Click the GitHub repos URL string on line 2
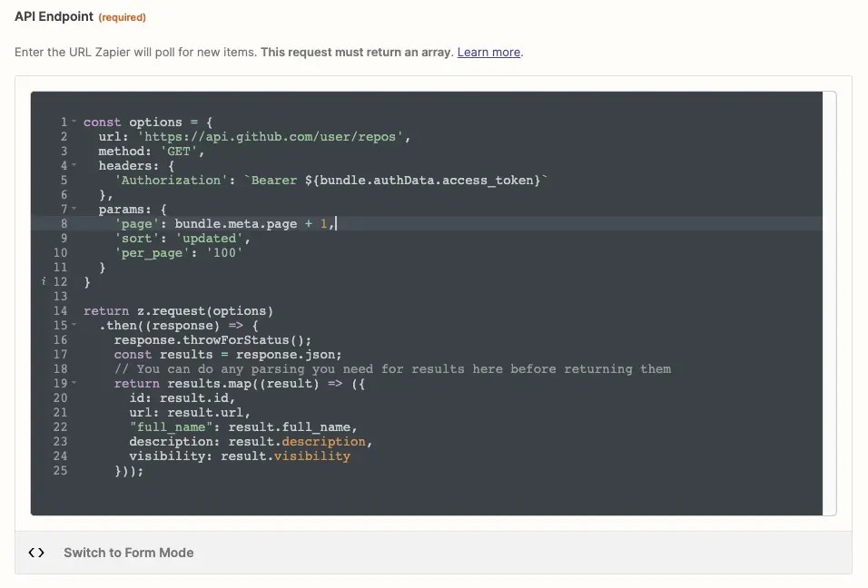This screenshot has width=868, height=588. 271,137
